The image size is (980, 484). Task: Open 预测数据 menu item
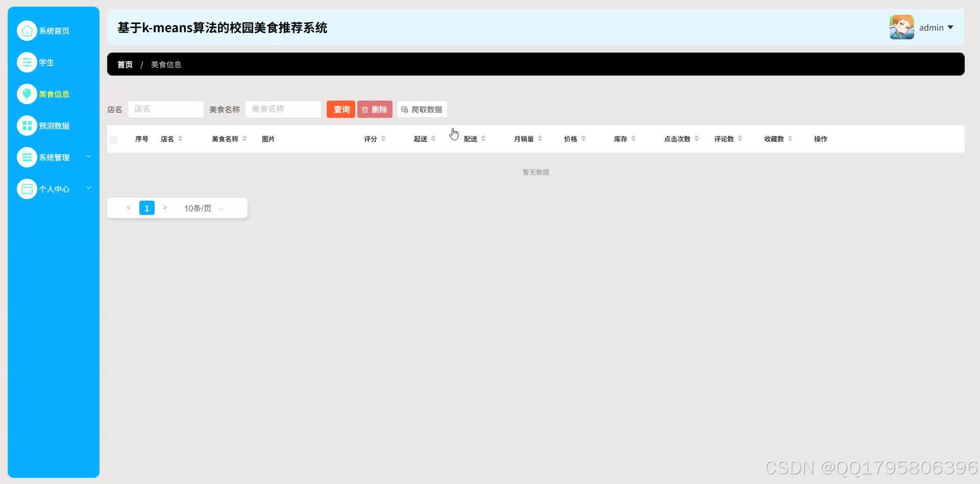54,126
